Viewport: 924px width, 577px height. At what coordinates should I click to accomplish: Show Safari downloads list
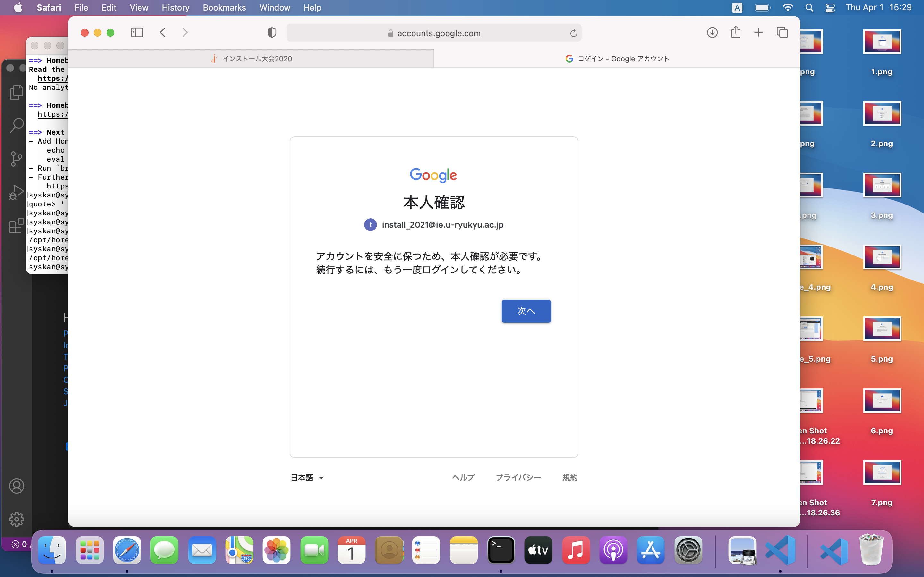point(712,32)
